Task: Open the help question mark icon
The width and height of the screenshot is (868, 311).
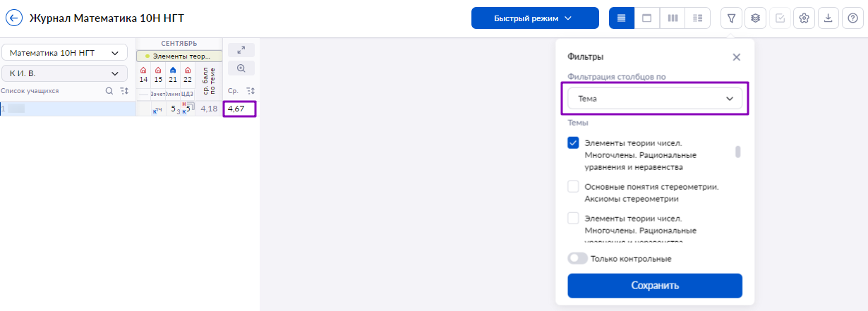Action: [x=852, y=18]
